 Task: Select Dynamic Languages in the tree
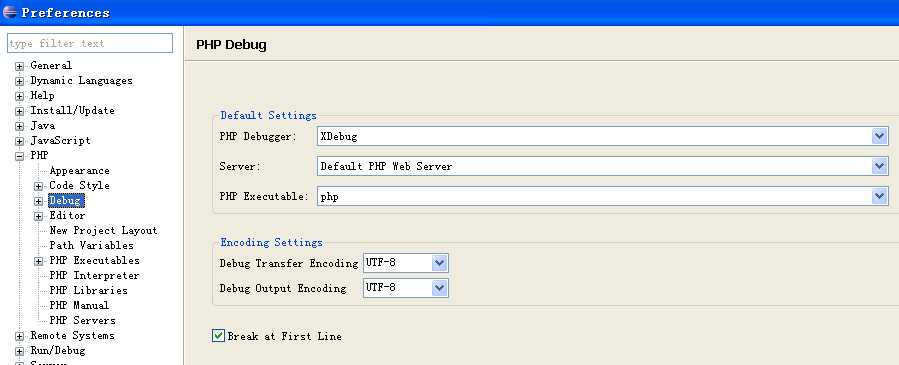pyautogui.click(x=81, y=80)
